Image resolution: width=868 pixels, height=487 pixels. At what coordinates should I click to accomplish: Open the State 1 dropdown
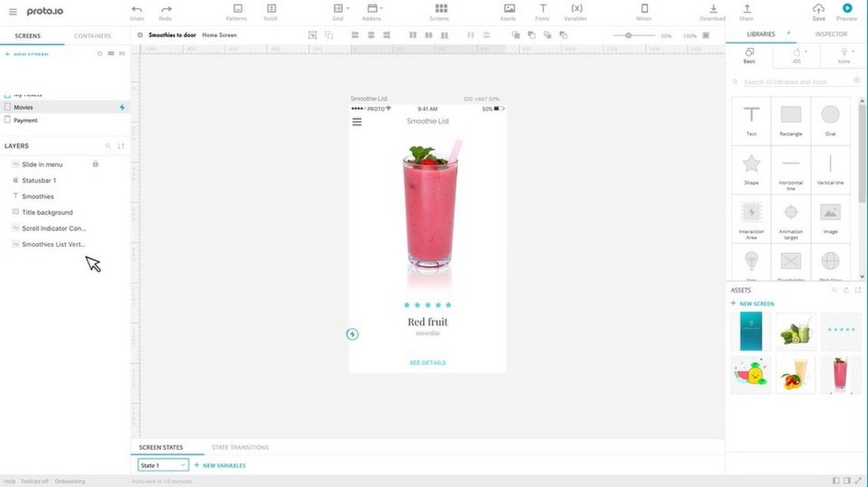coord(163,465)
